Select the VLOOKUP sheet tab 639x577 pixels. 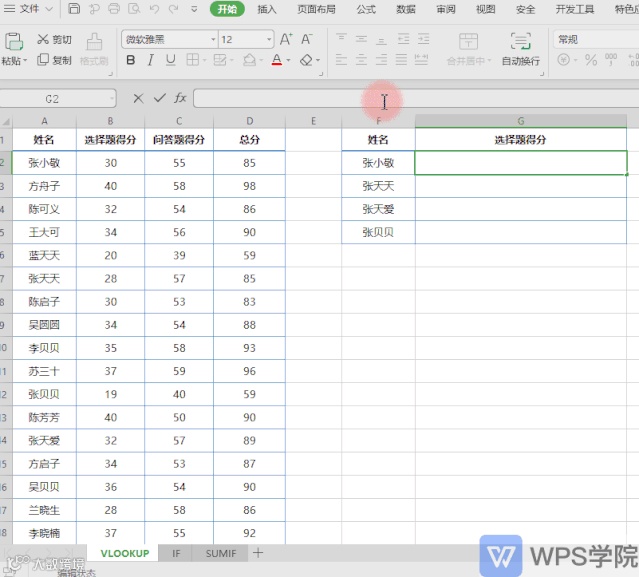tap(125, 553)
